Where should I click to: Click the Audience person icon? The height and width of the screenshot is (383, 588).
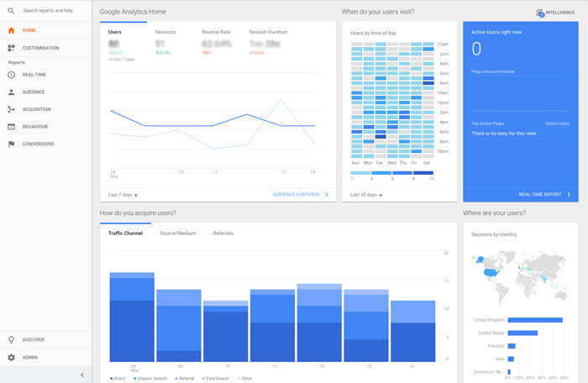(x=11, y=92)
